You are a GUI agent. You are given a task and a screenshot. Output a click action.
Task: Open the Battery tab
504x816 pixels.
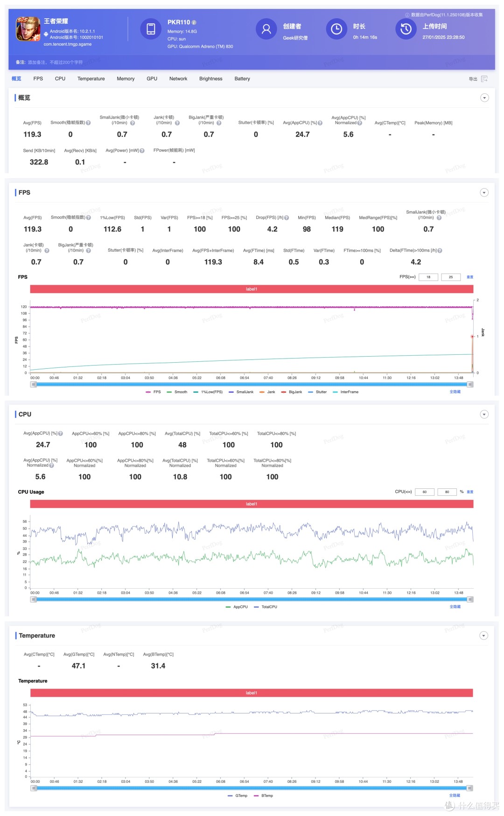[242, 79]
